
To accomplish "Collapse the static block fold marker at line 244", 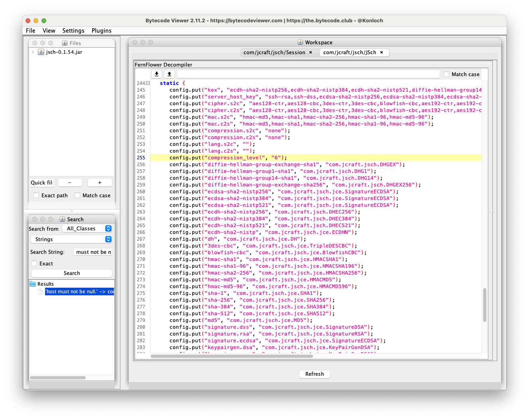I will pos(147,83).
